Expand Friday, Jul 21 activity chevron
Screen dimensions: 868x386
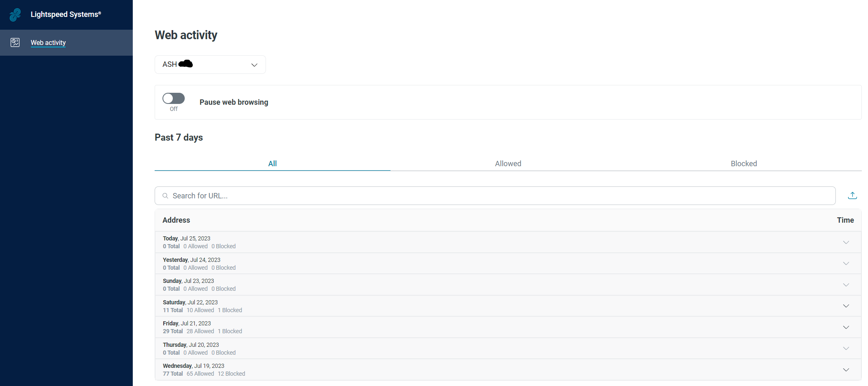[846, 327]
